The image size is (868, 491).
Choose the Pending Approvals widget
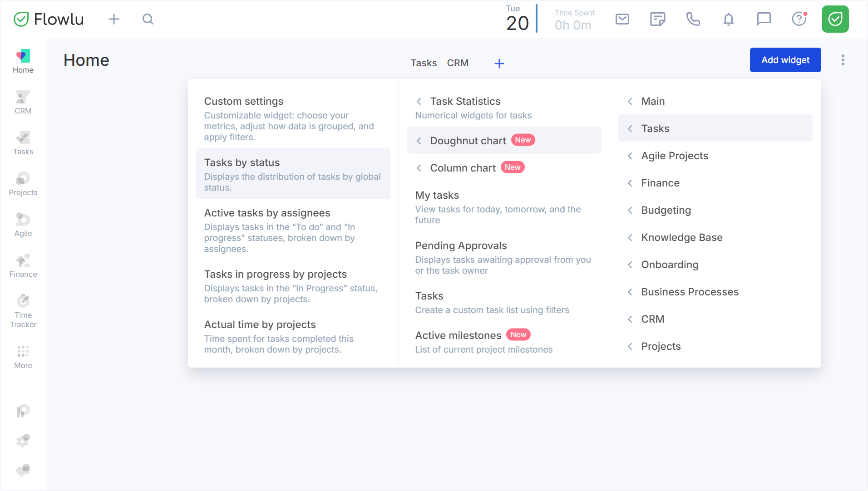point(504,257)
